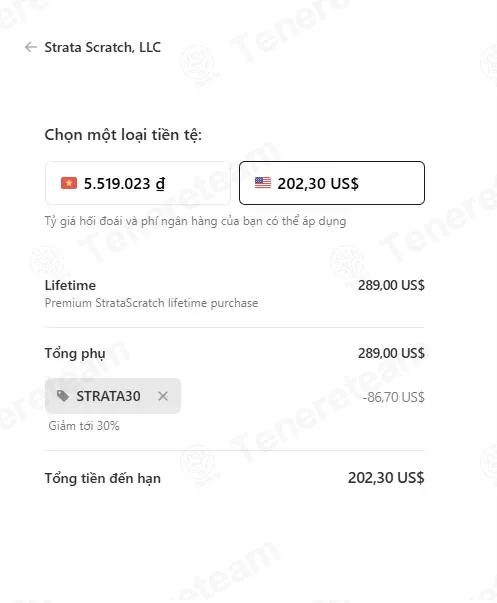Click the coupon tag icon beside STRATA30
The width and height of the screenshot is (497, 603).
(x=63, y=396)
